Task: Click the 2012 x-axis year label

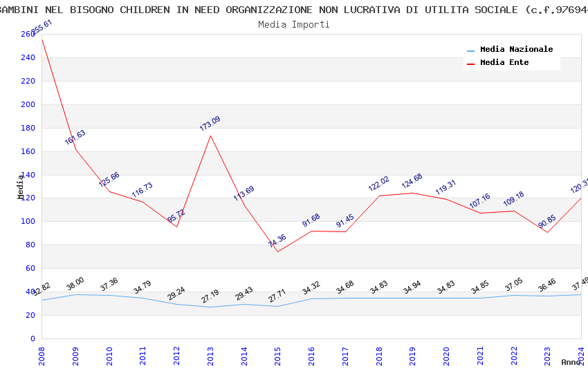Action: pos(176,356)
